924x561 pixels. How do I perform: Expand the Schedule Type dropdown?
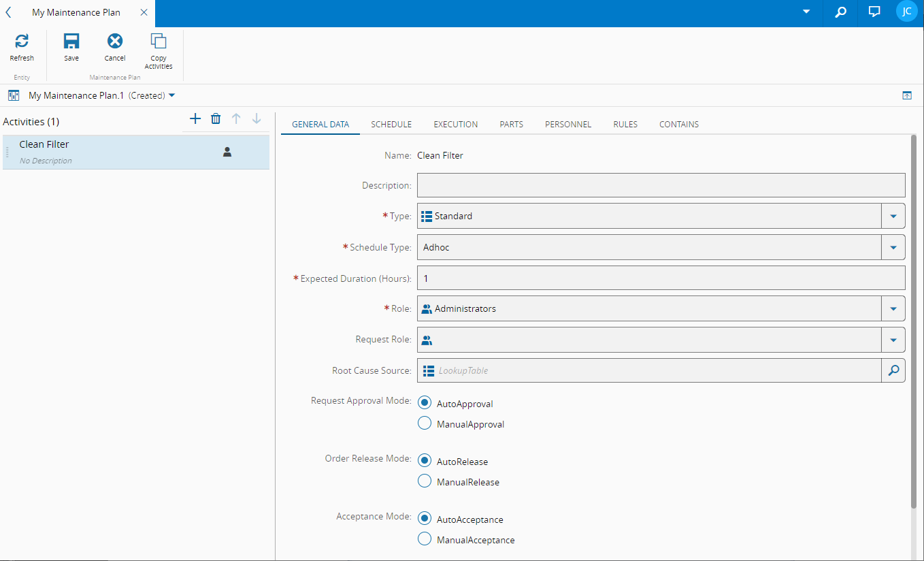[x=893, y=247]
